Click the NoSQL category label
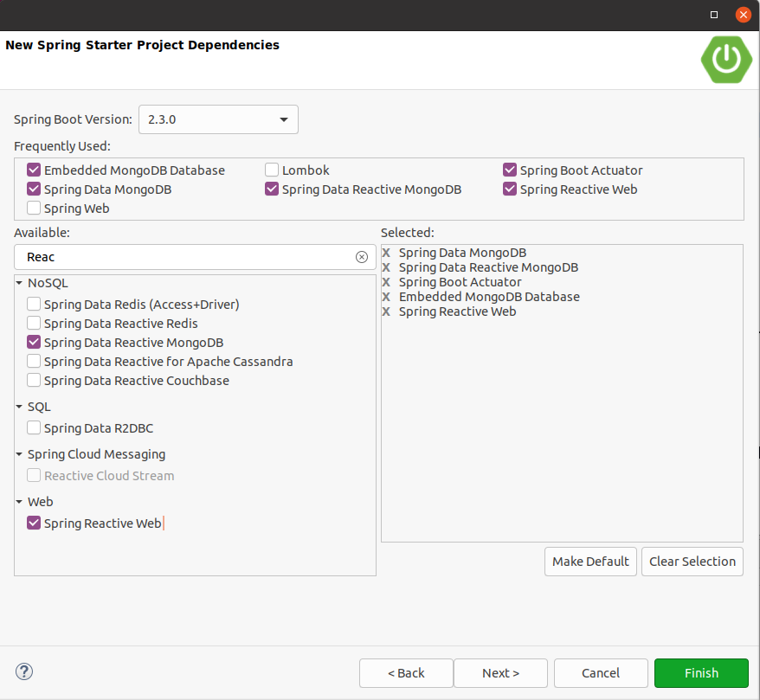The width and height of the screenshot is (760, 700). [48, 283]
